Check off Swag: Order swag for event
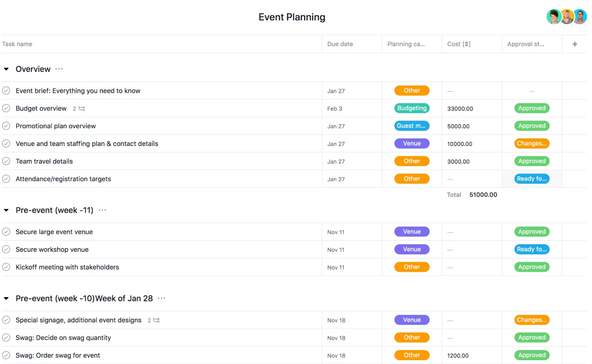 (6, 356)
